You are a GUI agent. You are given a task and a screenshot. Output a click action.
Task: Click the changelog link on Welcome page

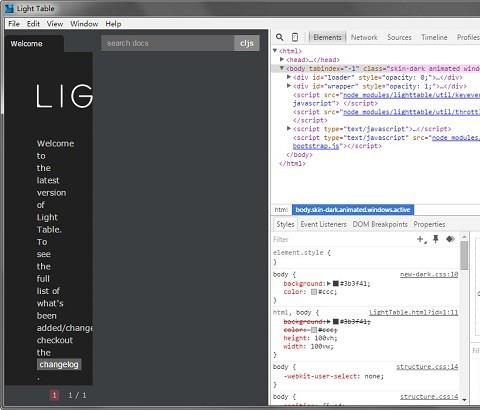[x=59, y=365]
